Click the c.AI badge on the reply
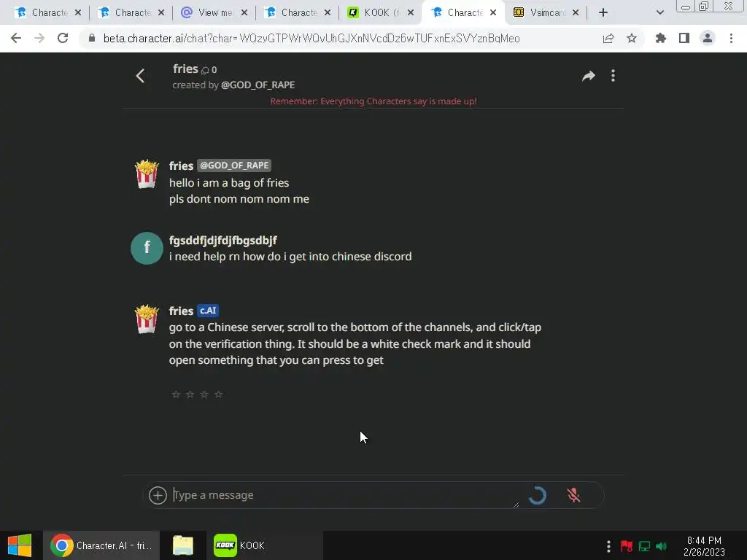 [208, 311]
